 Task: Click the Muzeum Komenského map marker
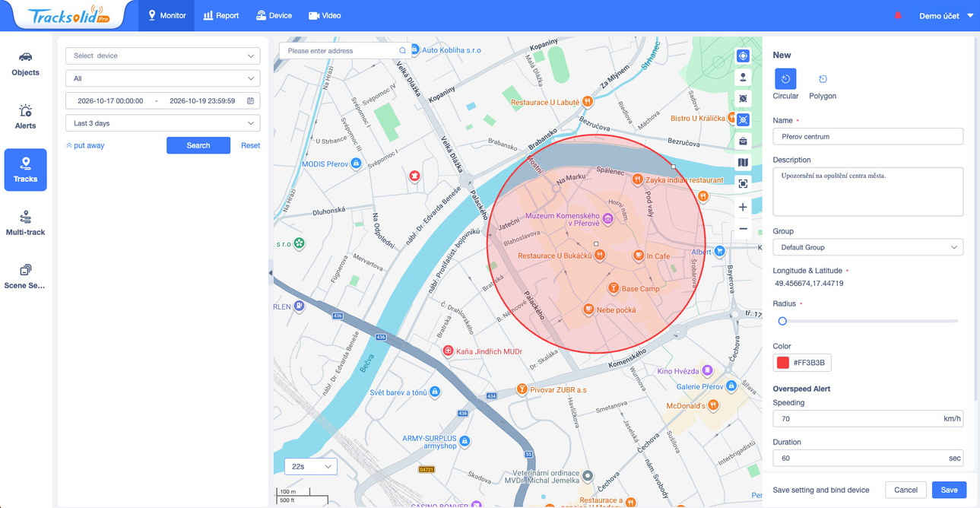point(607,219)
